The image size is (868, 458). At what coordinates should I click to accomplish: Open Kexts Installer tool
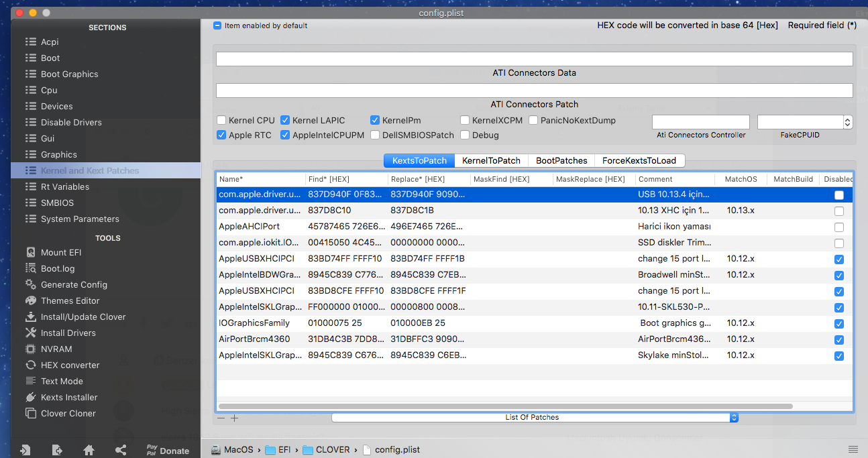coord(69,397)
